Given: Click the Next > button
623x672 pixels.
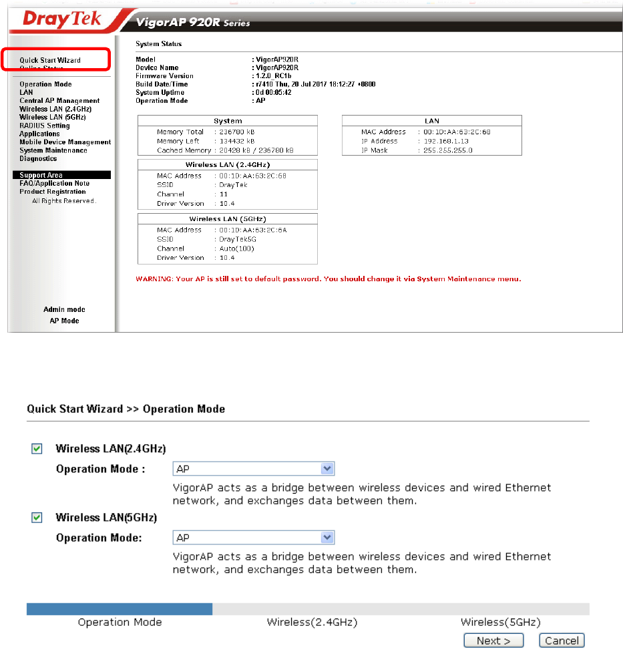Looking at the screenshot, I should [493, 641].
